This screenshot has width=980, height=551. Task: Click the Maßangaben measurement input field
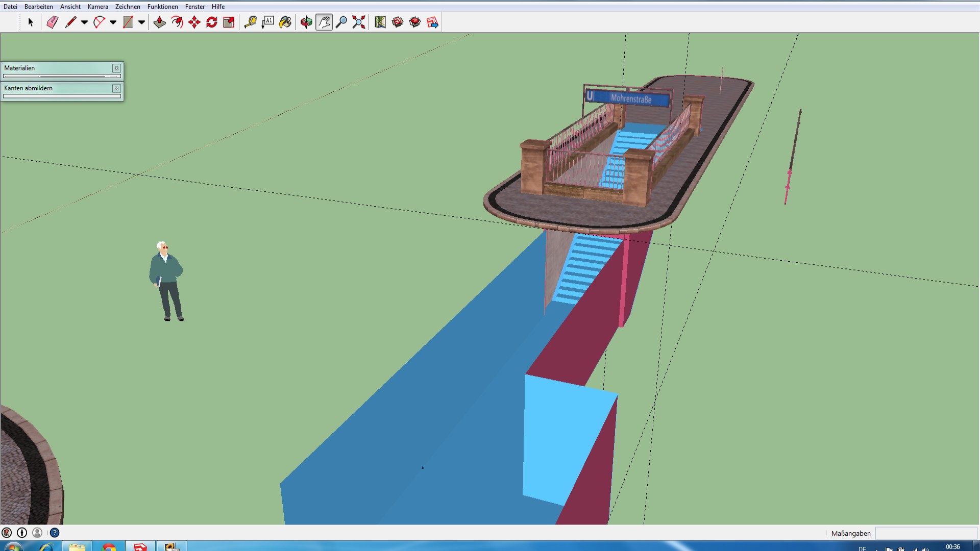925,533
